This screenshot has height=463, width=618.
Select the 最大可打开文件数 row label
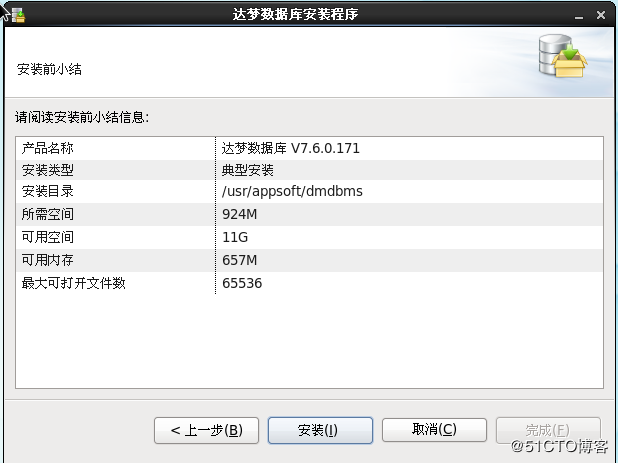[74, 283]
